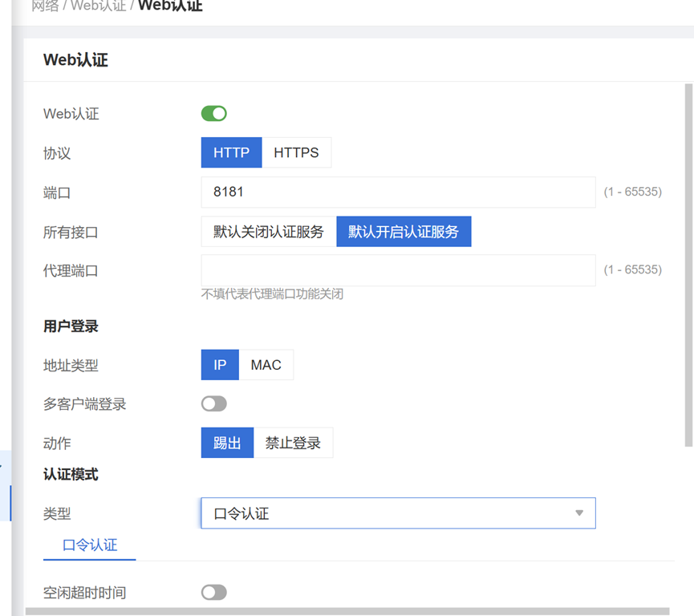
Task: Select the HTTP protocol option
Action: coord(231,152)
